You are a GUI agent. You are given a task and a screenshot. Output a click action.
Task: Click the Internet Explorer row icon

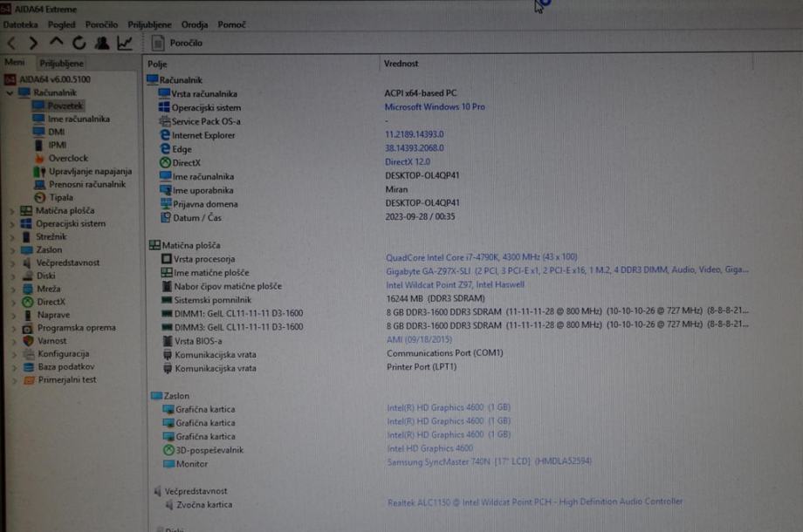pos(165,135)
